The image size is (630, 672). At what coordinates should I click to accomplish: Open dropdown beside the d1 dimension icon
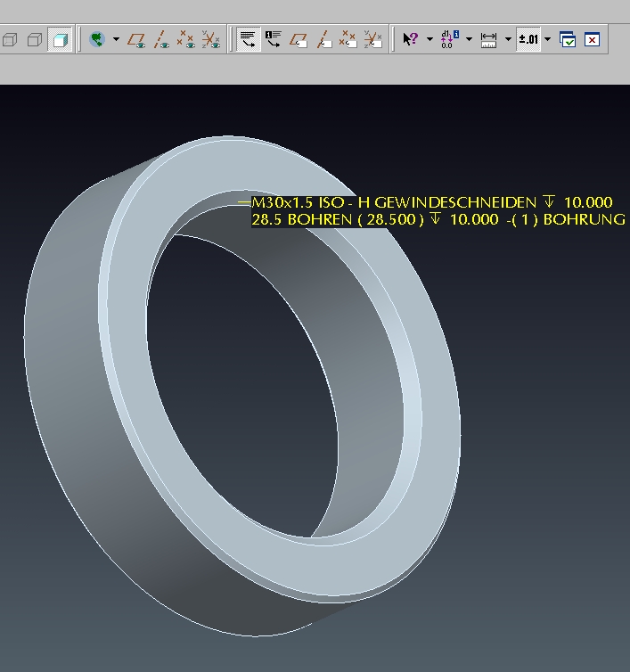click(x=470, y=39)
